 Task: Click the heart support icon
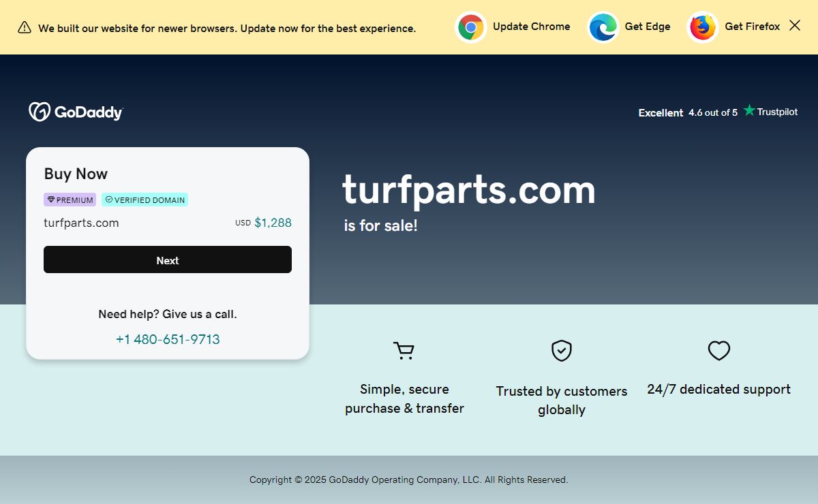(x=719, y=351)
